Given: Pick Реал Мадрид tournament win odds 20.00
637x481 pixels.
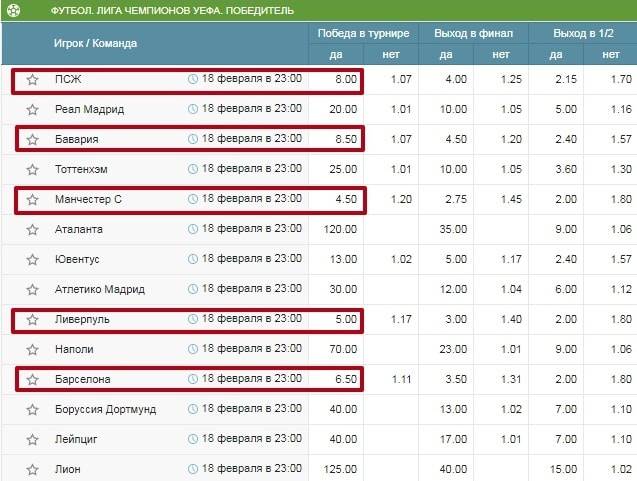Looking at the screenshot, I should (343, 109).
